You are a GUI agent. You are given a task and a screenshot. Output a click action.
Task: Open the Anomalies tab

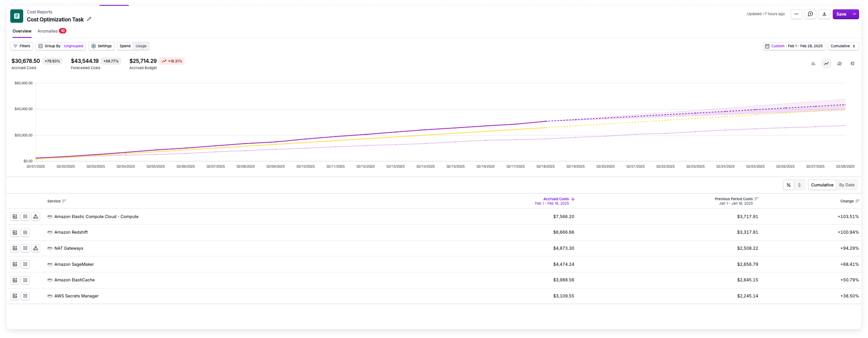click(52, 31)
